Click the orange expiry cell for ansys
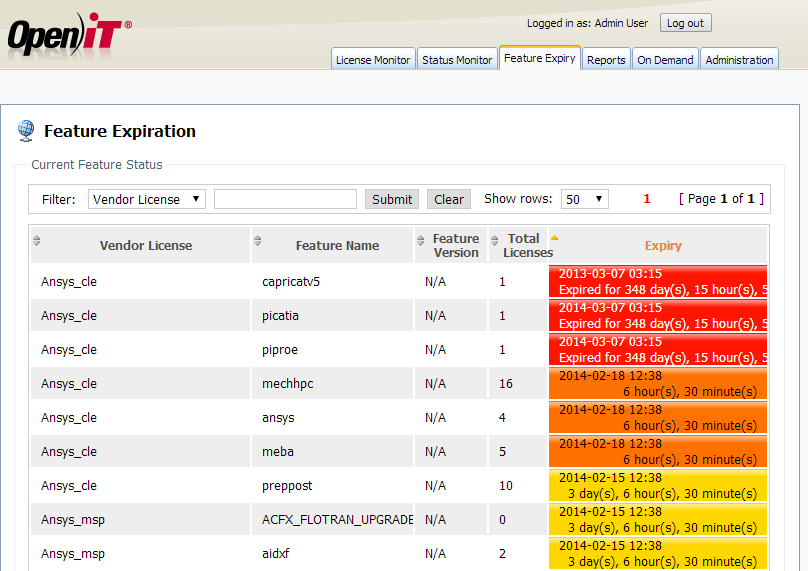This screenshot has width=808, height=571. click(658, 417)
